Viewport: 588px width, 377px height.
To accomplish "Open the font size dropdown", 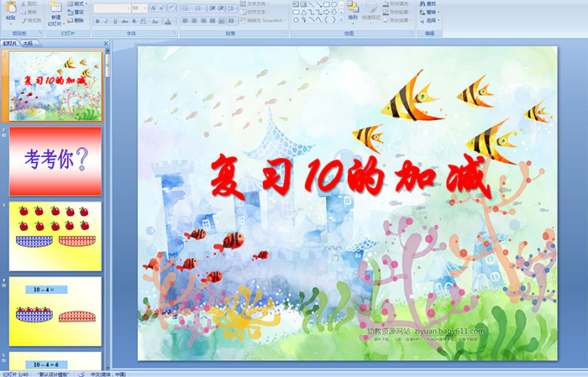I will 139,8.
